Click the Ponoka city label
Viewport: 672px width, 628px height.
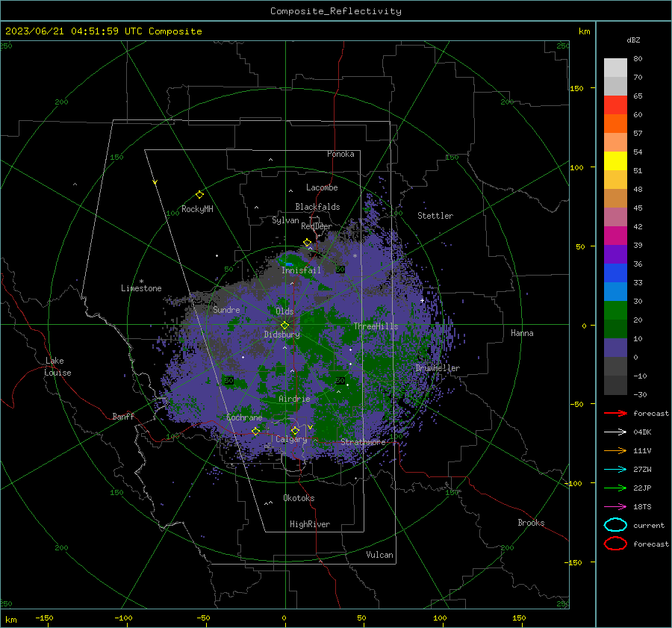340,154
